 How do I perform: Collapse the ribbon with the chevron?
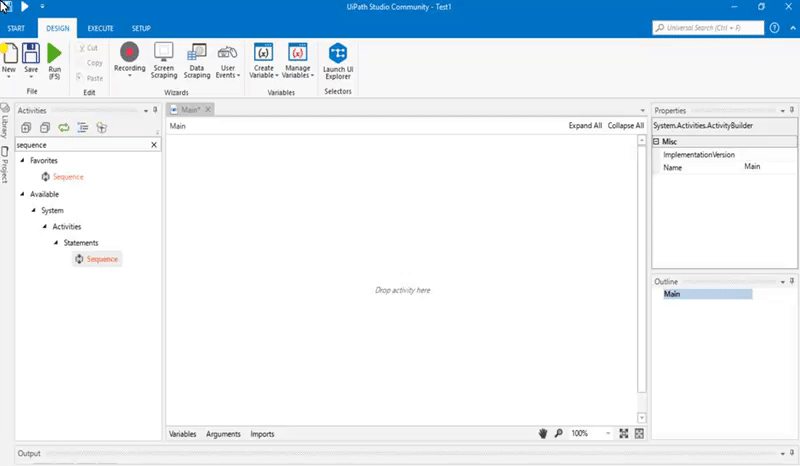[793, 28]
